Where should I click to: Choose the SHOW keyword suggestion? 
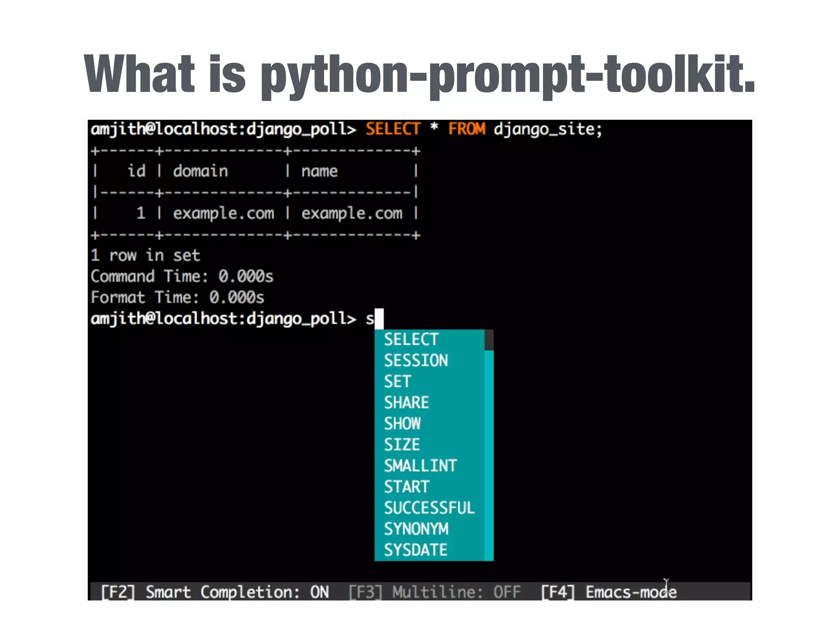(402, 424)
